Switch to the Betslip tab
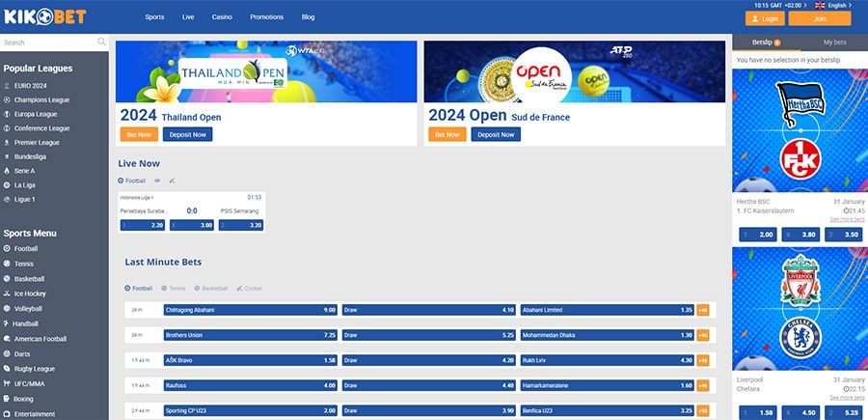The width and height of the screenshot is (868, 420). 766,42
